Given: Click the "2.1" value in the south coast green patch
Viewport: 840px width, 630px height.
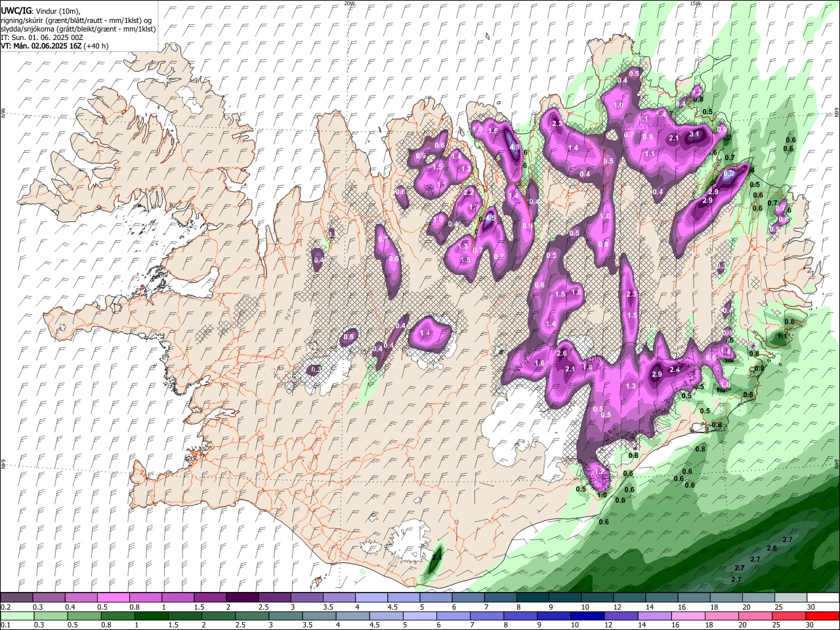Looking at the screenshot, I should coord(436,557).
